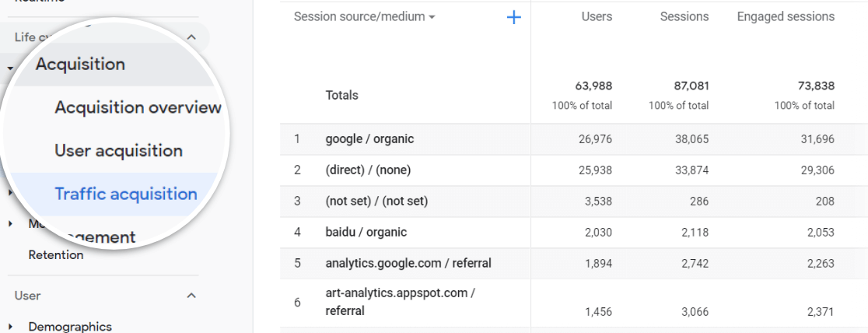Image resolution: width=868 pixels, height=333 pixels.
Task: Collapse the User section chevron
Action: pos(191,296)
